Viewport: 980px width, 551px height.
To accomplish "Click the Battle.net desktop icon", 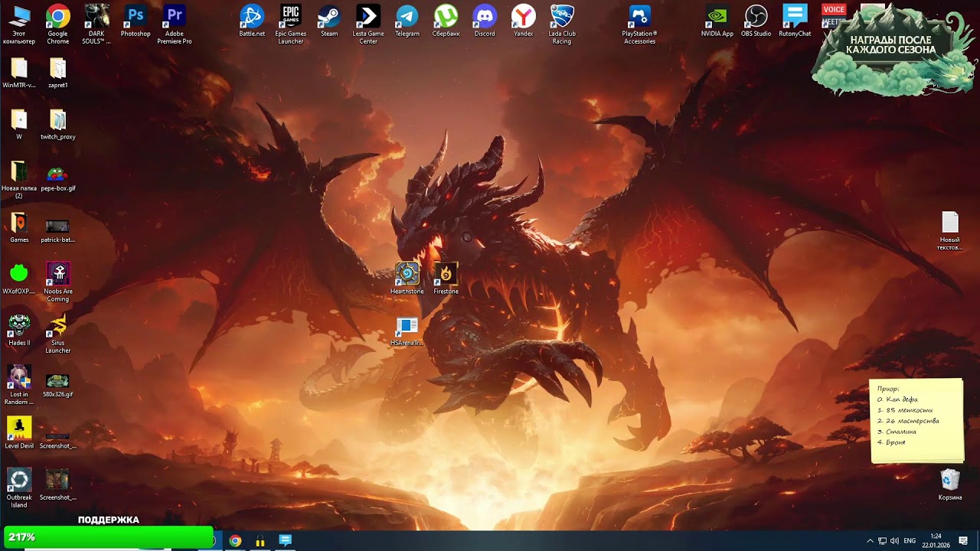I will point(252,21).
